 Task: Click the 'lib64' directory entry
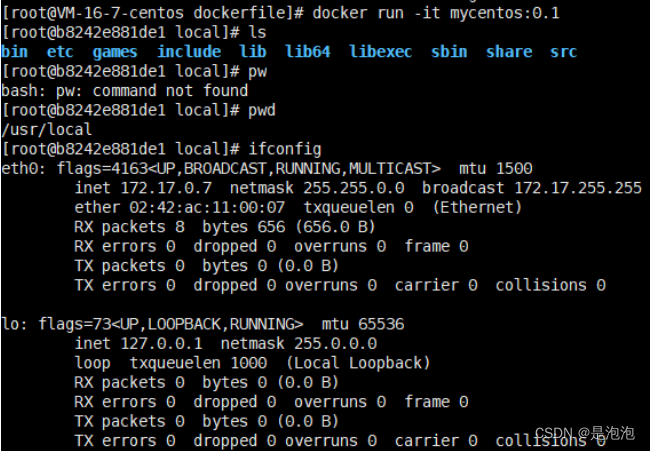pyautogui.click(x=308, y=51)
